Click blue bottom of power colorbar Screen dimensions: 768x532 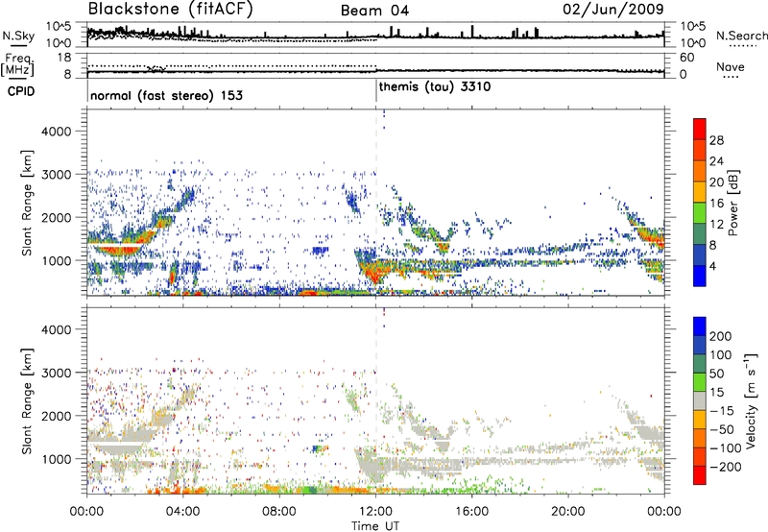700,277
